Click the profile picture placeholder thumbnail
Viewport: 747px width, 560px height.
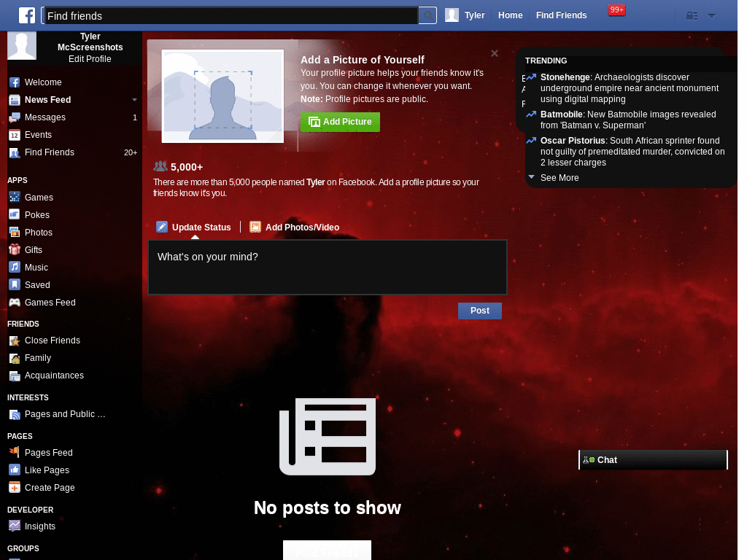(222, 96)
